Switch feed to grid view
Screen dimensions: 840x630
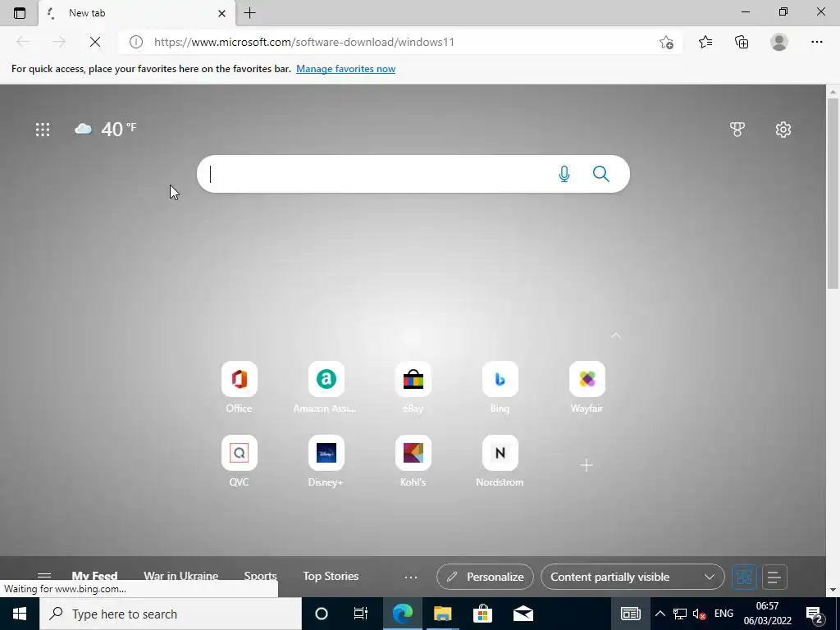pos(744,577)
